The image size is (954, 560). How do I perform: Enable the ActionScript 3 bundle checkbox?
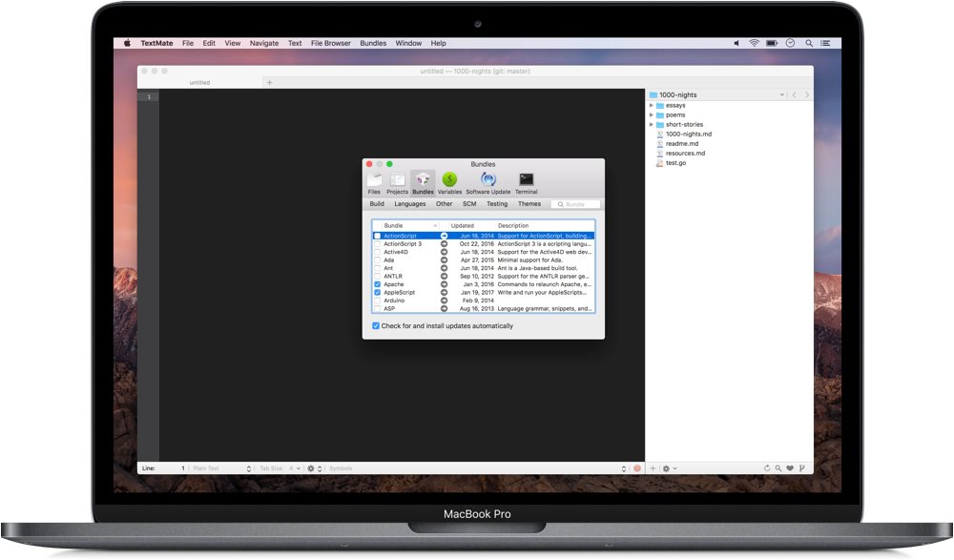click(377, 244)
